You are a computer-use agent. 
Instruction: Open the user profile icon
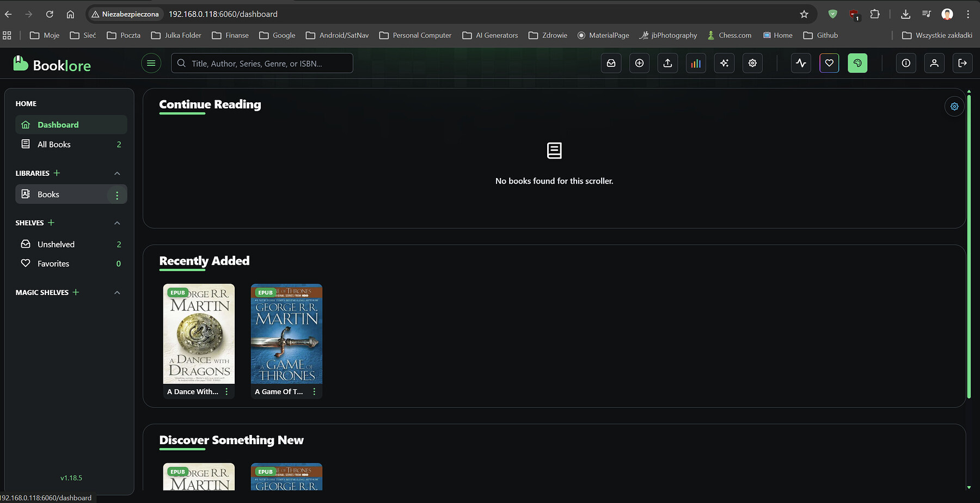(934, 63)
